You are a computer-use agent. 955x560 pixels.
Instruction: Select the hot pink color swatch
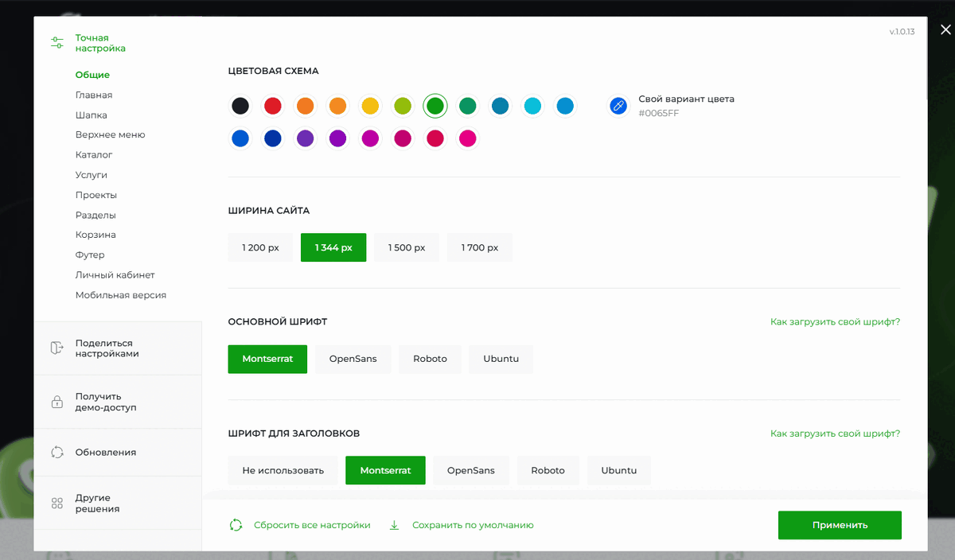[x=467, y=138]
